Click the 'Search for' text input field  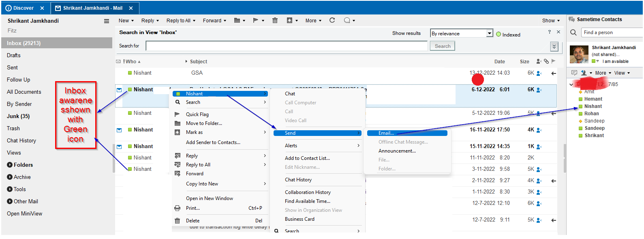coord(287,46)
